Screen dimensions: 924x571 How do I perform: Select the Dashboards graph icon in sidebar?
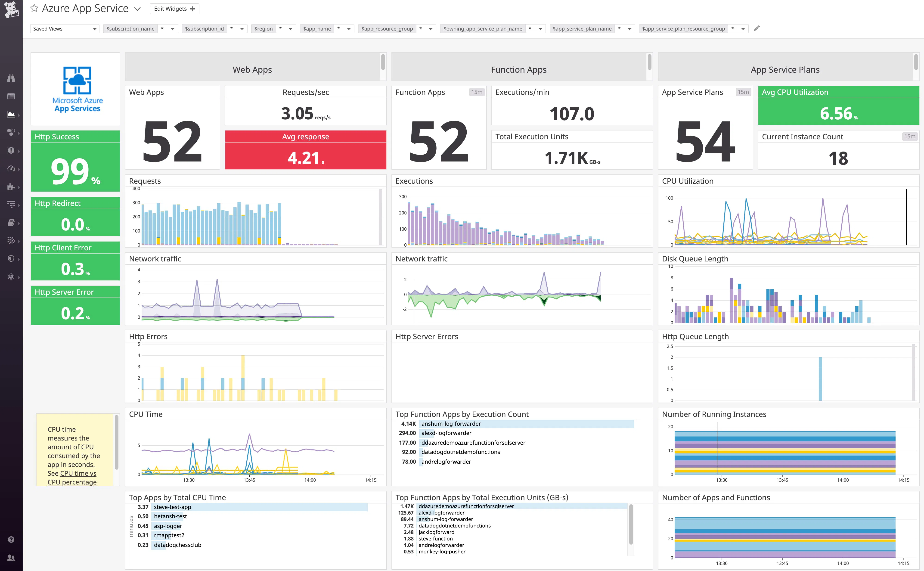11,114
